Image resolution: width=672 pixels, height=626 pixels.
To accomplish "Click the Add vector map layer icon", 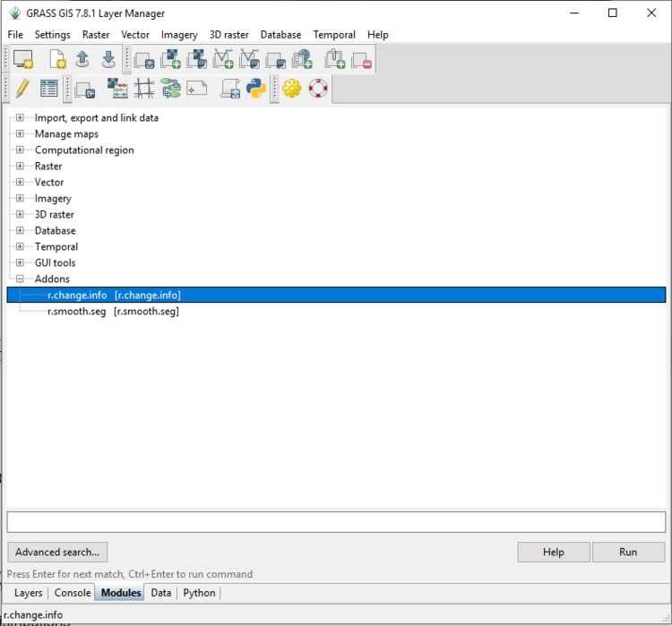I will [224, 60].
